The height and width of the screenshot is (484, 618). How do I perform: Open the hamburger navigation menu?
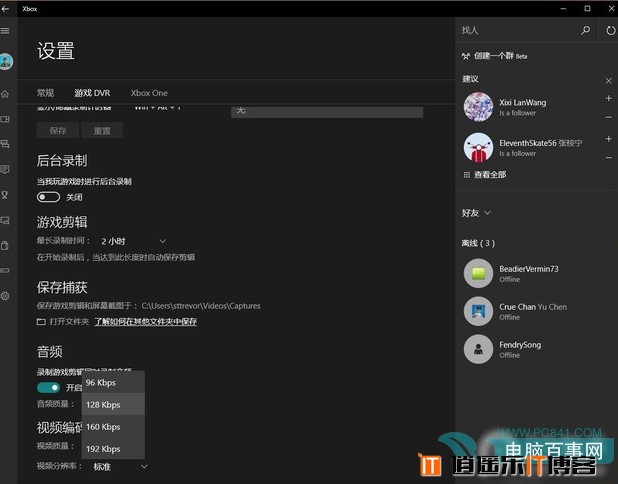(5, 31)
